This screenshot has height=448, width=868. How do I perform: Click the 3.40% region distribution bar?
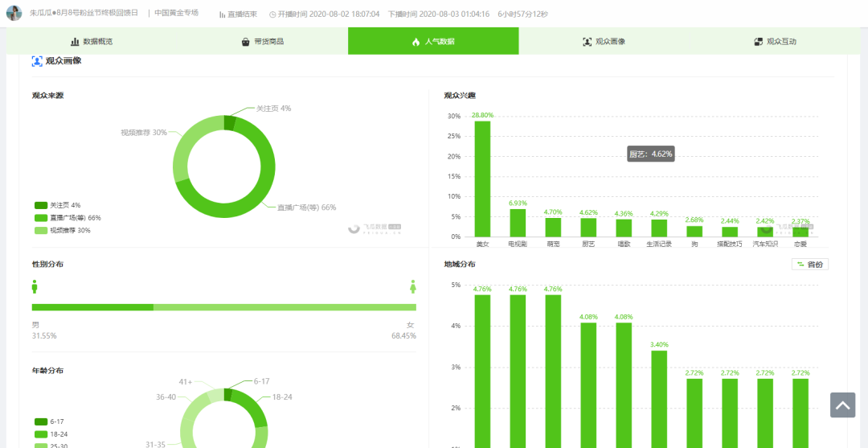[x=659, y=399]
